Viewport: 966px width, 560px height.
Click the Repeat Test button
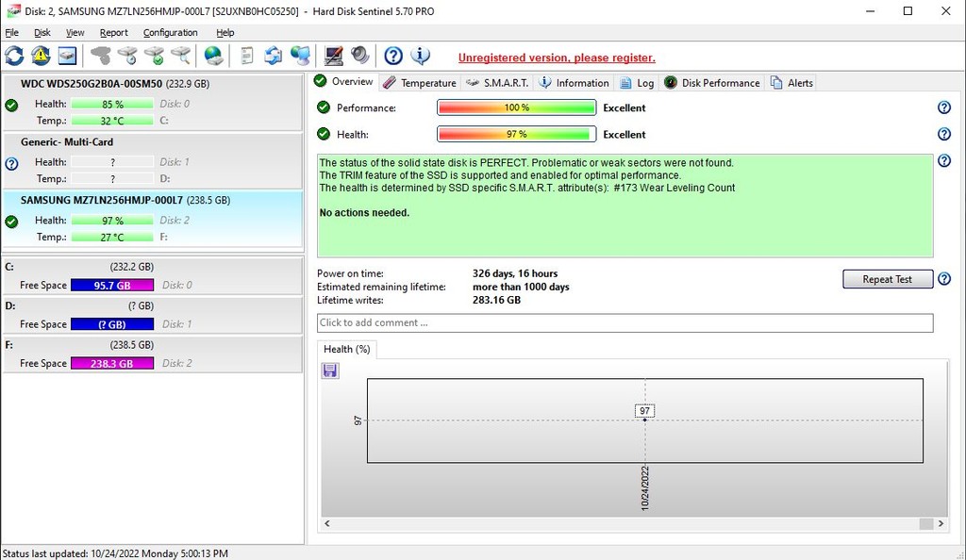[887, 279]
